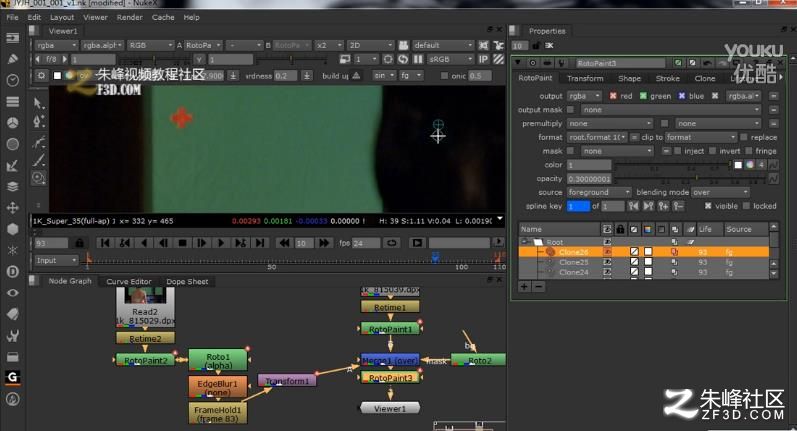Enable the output mask checkbox
797x431 pixels.
click(570, 109)
